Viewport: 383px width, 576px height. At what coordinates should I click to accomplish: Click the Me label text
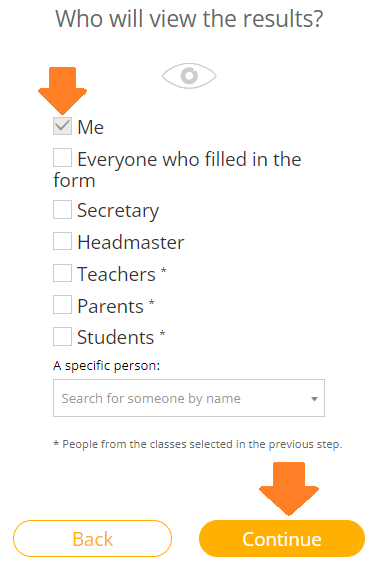pyautogui.click(x=91, y=127)
